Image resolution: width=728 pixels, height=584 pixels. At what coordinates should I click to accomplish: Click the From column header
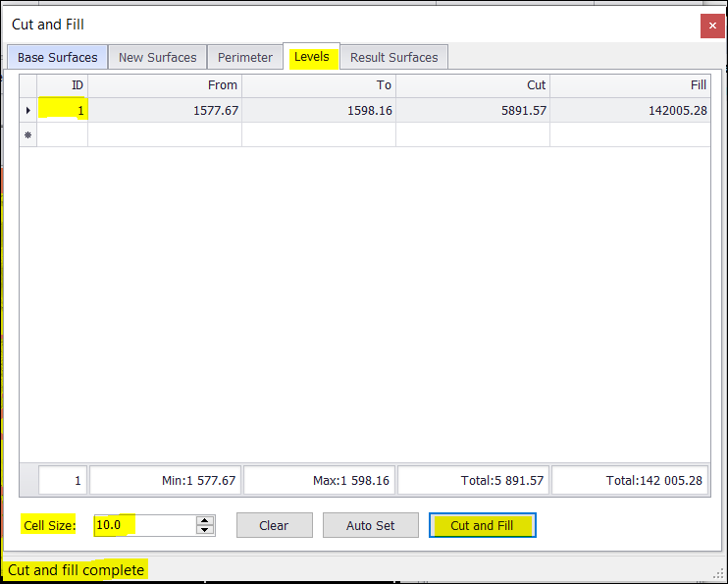pyautogui.click(x=165, y=85)
